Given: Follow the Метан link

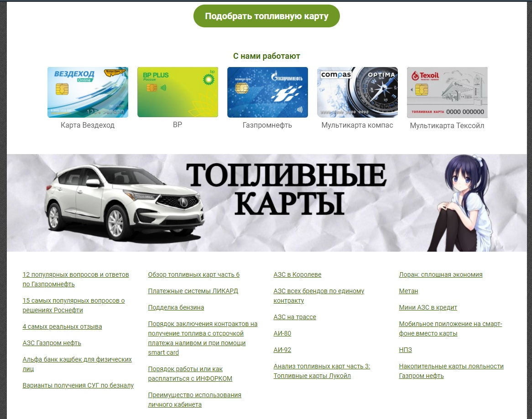Looking at the screenshot, I should click(x=408, y=291).
